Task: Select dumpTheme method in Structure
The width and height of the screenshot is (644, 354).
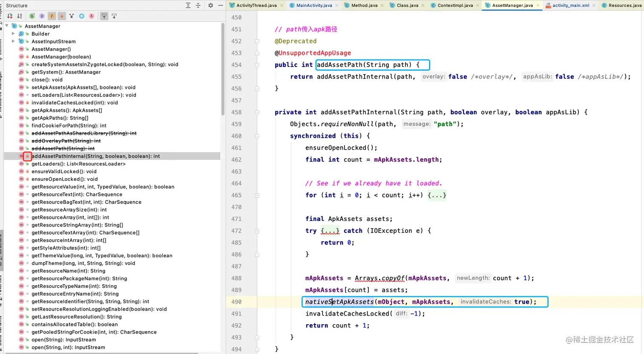Action: coord(83,263)
